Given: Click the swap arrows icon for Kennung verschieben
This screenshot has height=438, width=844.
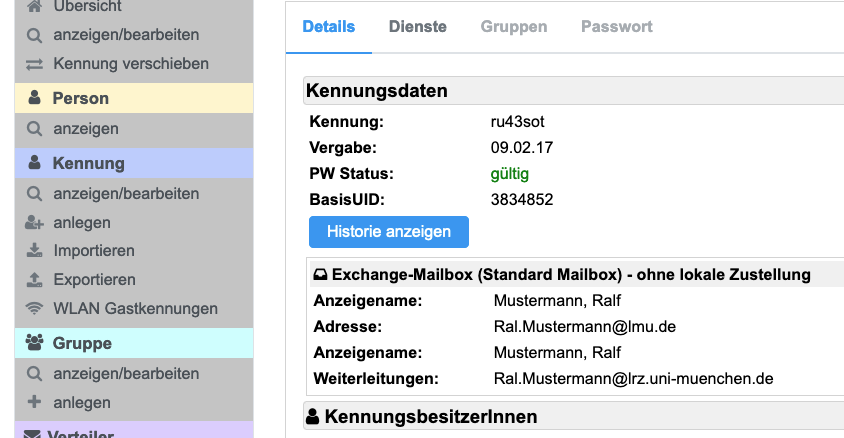Looking at the screenshot, I should [x=34, y=64].
